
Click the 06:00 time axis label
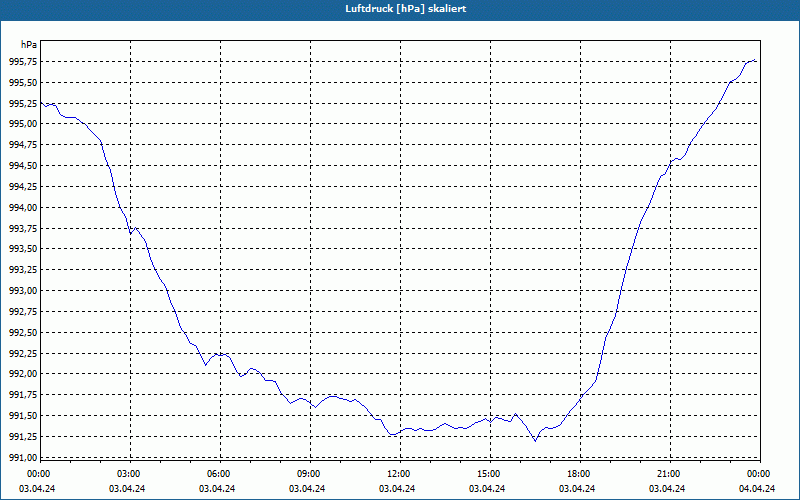coord(220,473)
